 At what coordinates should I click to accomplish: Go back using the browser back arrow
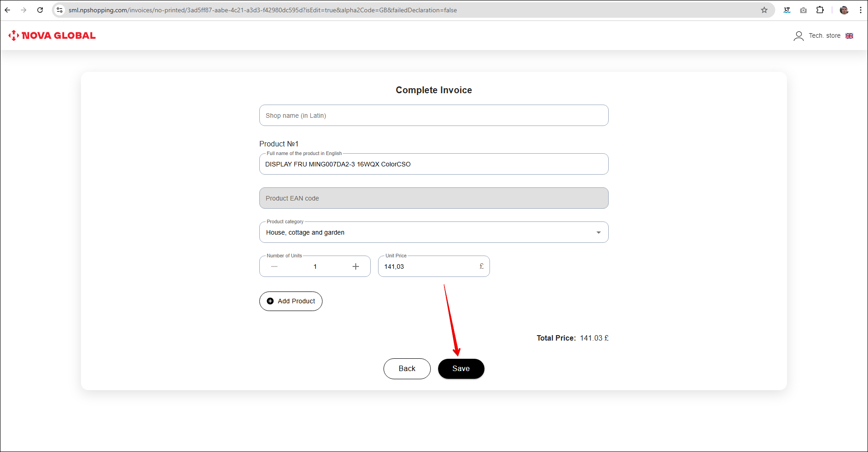(8, 10)
